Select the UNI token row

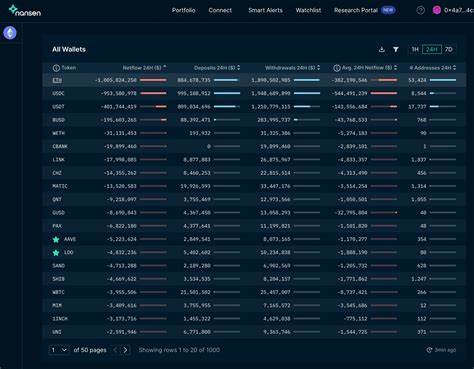point(254,332)
